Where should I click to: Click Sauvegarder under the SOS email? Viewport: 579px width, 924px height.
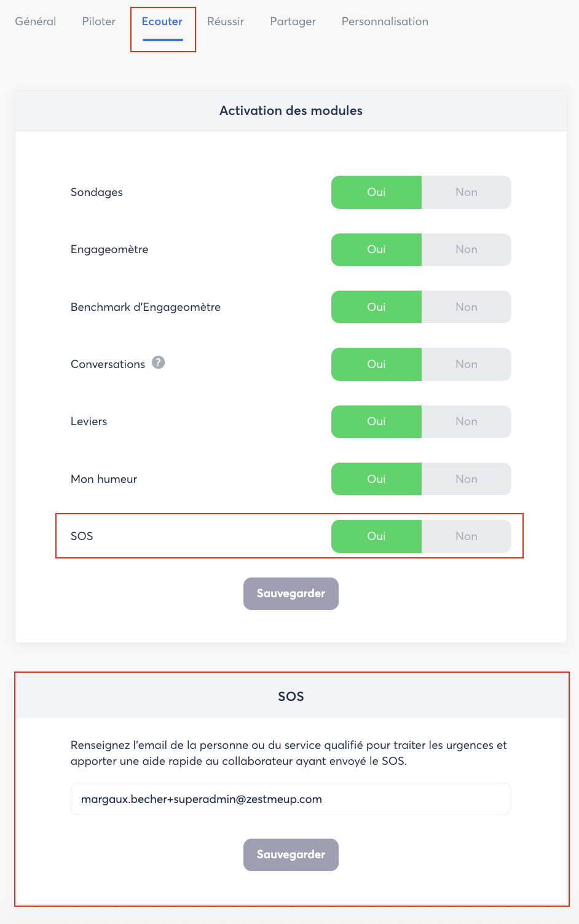[x=291, y=855]
